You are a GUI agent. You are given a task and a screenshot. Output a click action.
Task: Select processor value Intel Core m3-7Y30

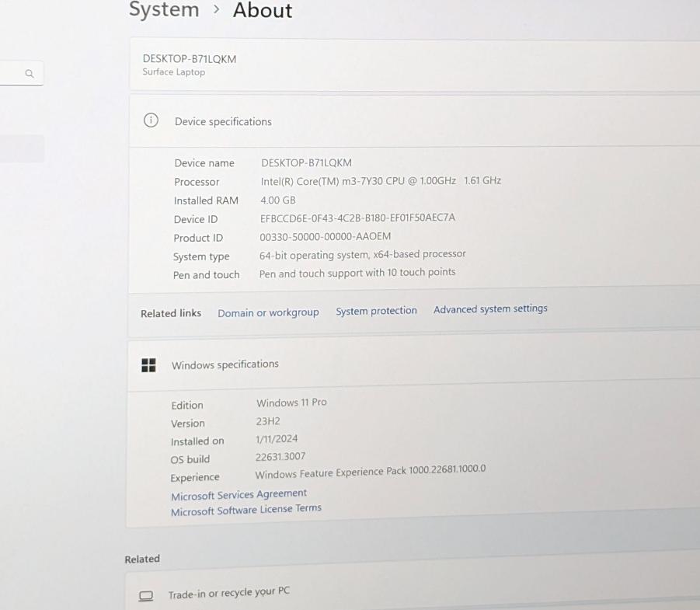(x=381, y=181)
